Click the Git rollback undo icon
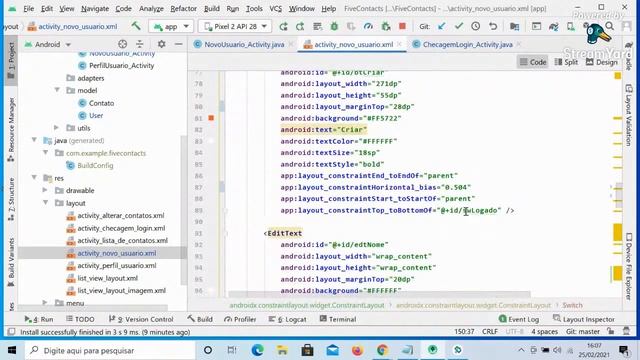 (x=493, y=26)
